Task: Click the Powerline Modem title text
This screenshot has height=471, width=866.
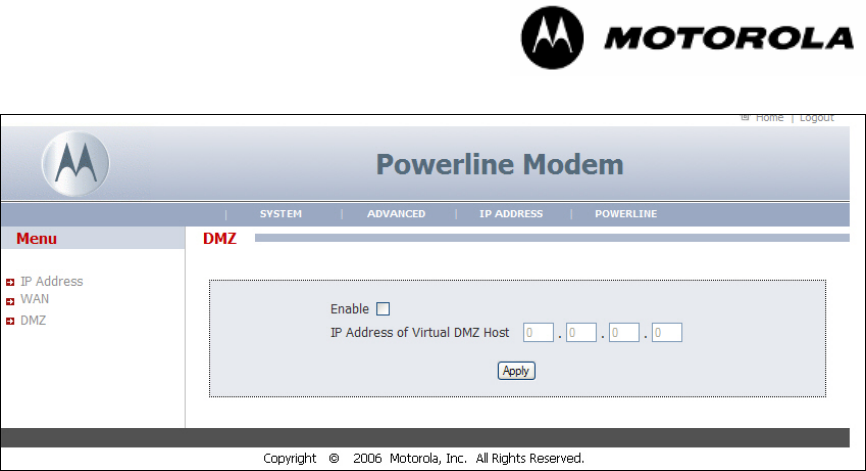Action: 500,165
